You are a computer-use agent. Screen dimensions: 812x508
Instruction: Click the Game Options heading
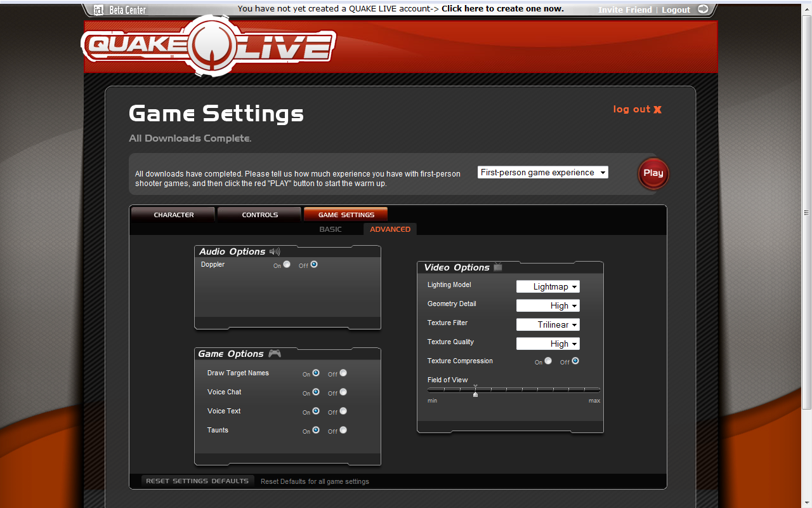coord(231,354)
